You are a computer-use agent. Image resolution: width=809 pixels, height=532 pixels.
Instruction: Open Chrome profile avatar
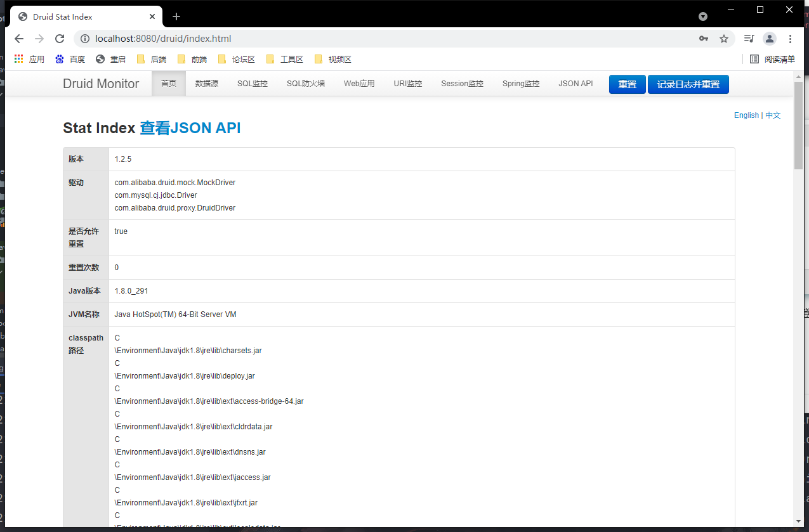(770, 39)
